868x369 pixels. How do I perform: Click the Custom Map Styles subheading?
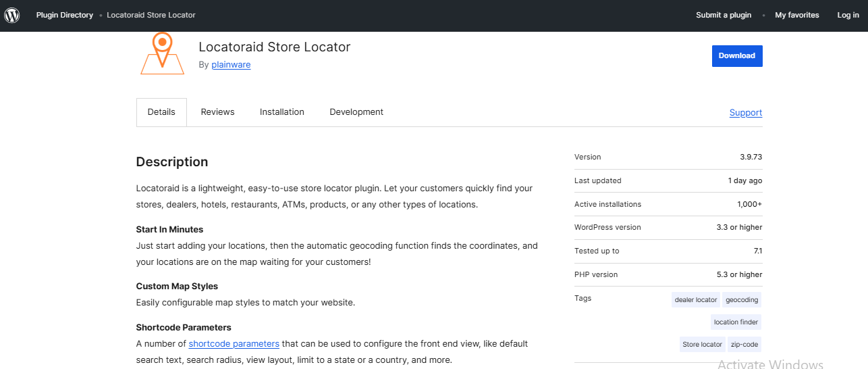tap(177, 287)
